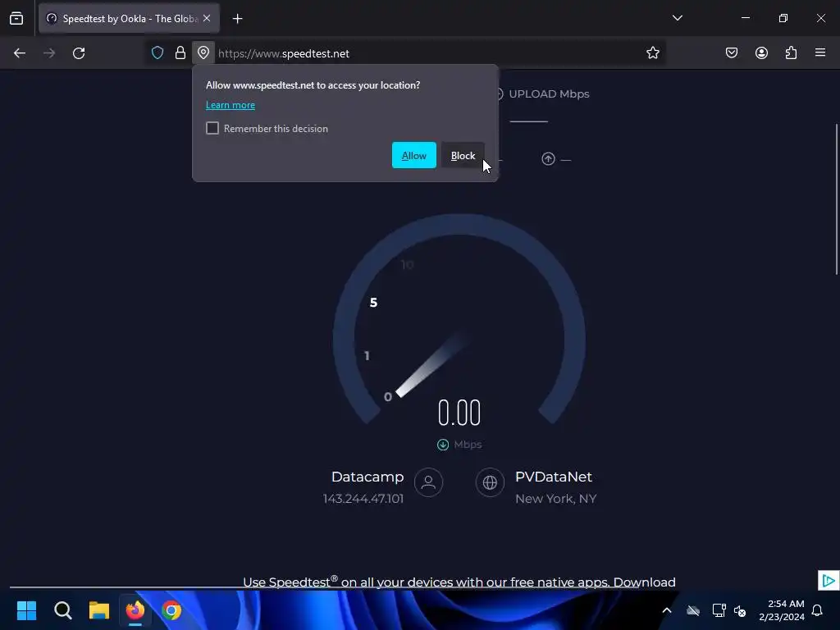The width and height of the screenshot is (840, 630).
Task: Block location access for speedtest.net
Action: pos(463,155)
